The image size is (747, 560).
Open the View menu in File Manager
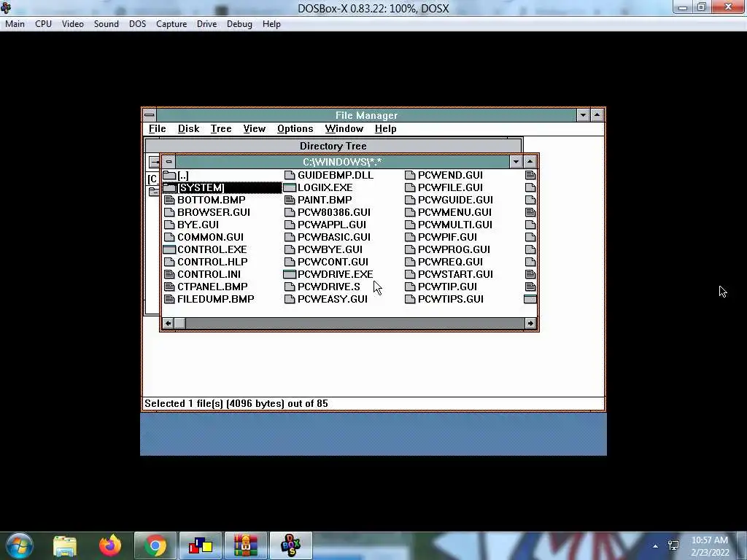[x=255, y=129]
